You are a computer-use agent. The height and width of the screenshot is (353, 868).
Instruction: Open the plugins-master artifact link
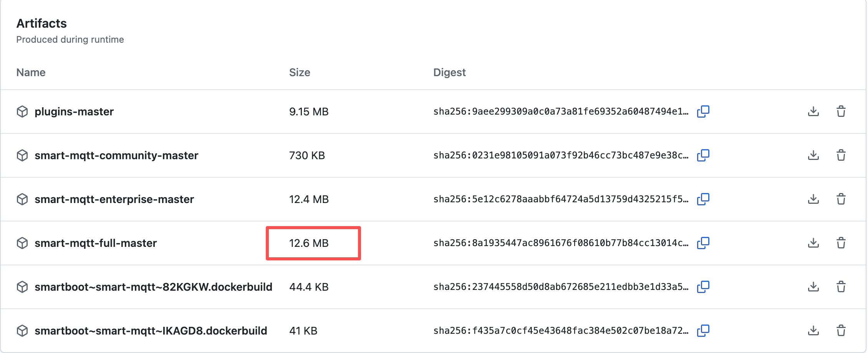(x=74, y=112)
